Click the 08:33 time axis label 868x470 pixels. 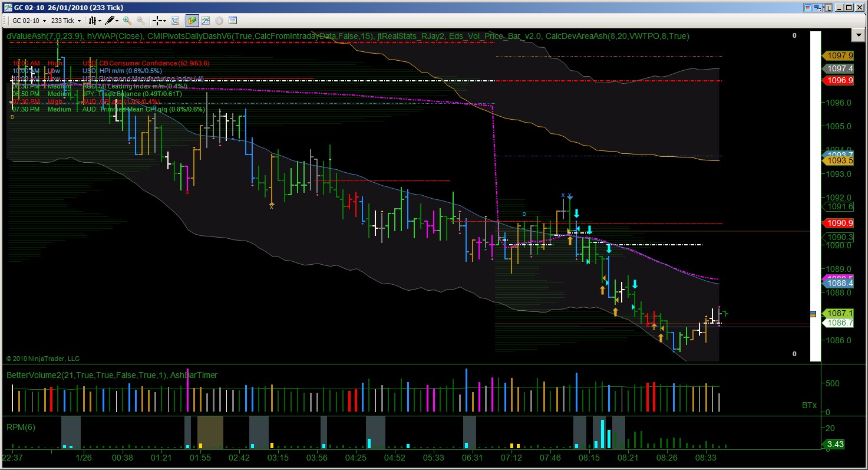(x=705, y=458)
